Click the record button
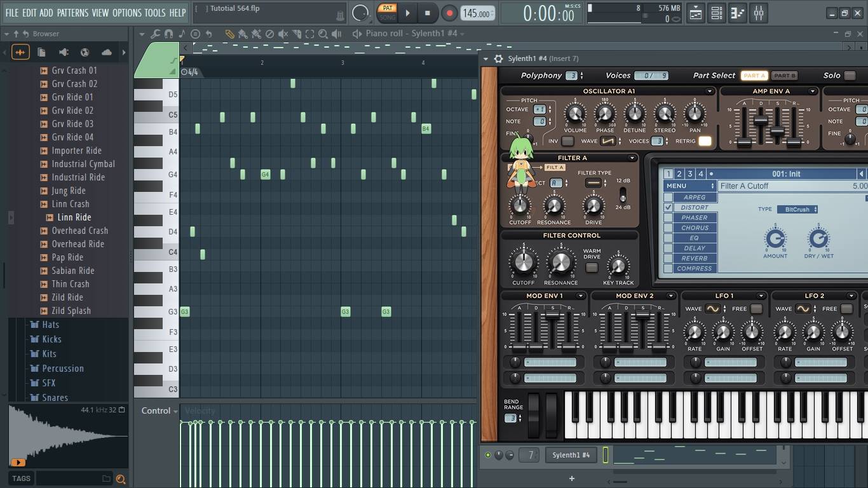 pyautogui.click(x=449, y=13)
